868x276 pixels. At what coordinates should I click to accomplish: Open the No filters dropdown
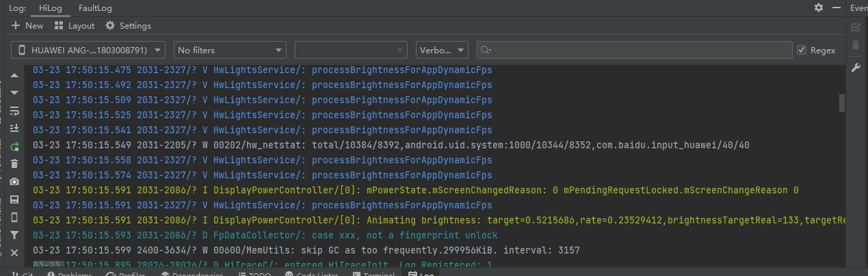pyautogui.click(x=230, y=50)
